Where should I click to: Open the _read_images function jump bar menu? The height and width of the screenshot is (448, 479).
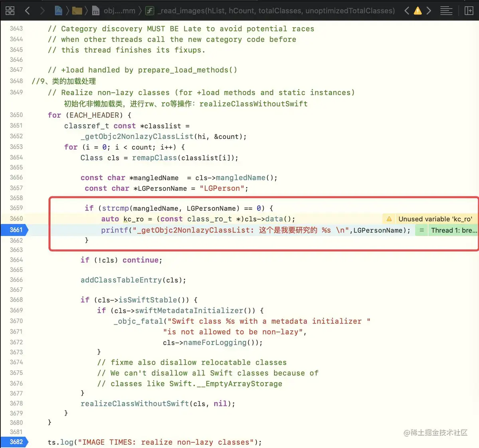[x=270, y=11]
